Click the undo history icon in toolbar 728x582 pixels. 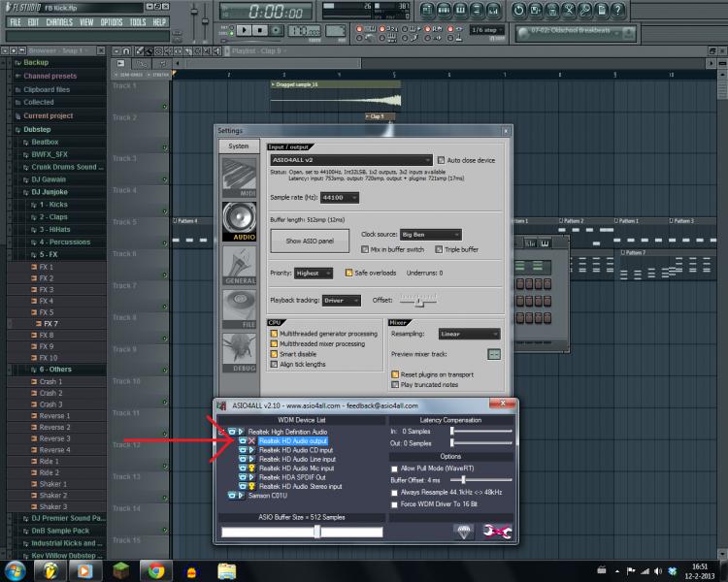click(518, 10)
